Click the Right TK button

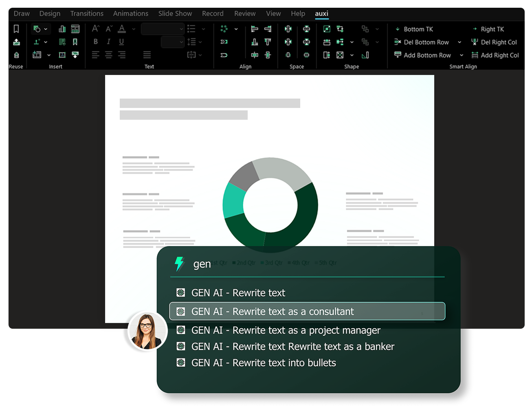[488, 29]
